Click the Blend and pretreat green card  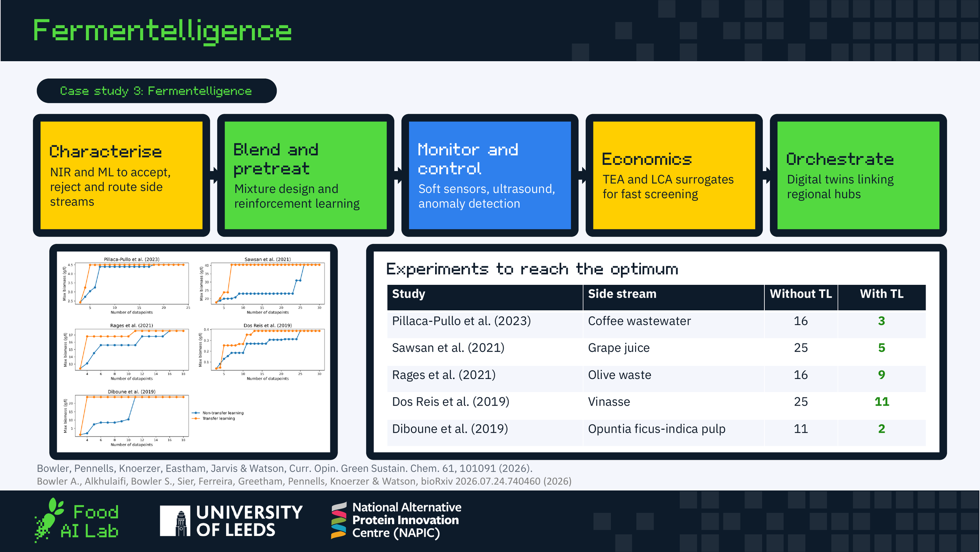[306, 175]
